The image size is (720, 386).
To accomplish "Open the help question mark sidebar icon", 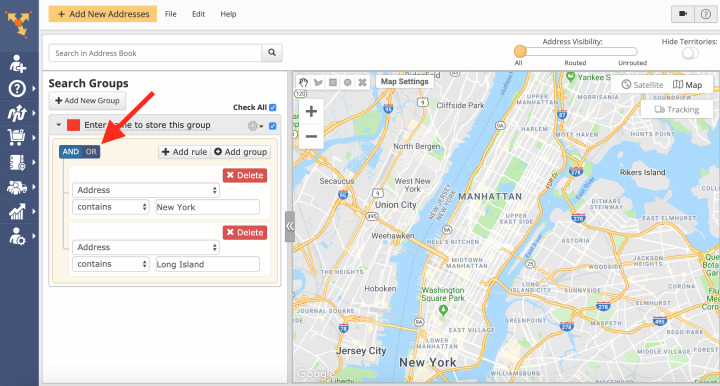I will pyautogui.click(x=17, y=88).
